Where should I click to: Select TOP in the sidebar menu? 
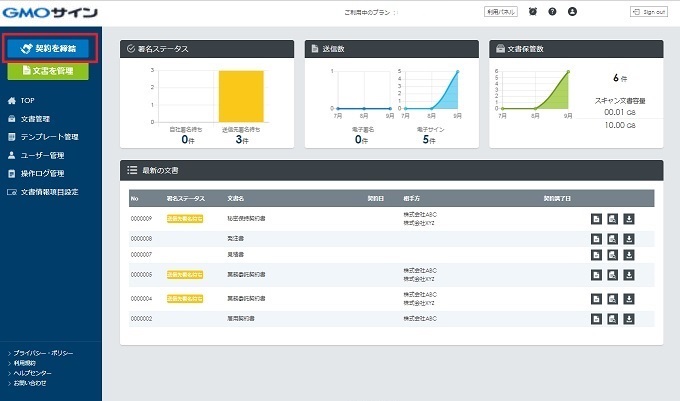pos(27,101)
